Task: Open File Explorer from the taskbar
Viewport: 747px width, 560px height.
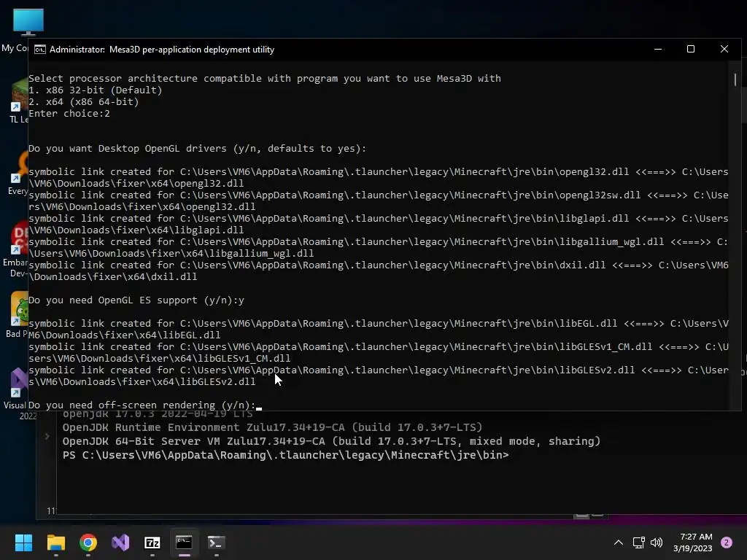Action: [x=55, y=542]
